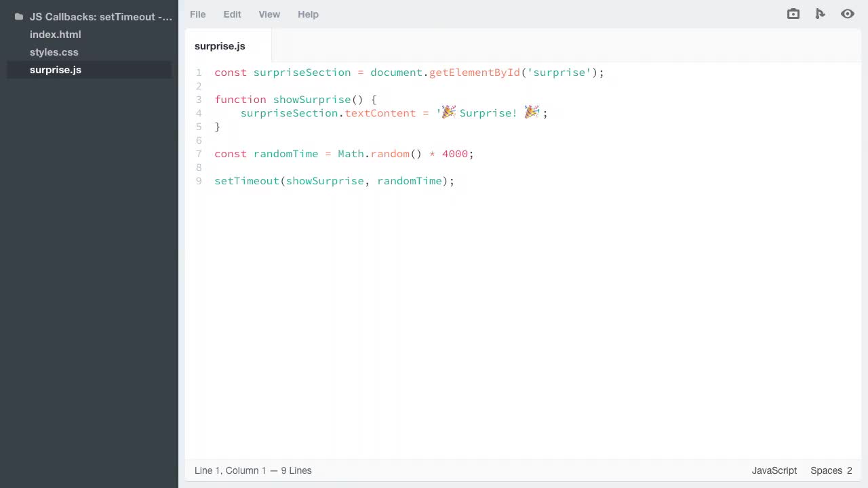Click line number 7 in the gutter
868x488 pixels.
[199, 154]
